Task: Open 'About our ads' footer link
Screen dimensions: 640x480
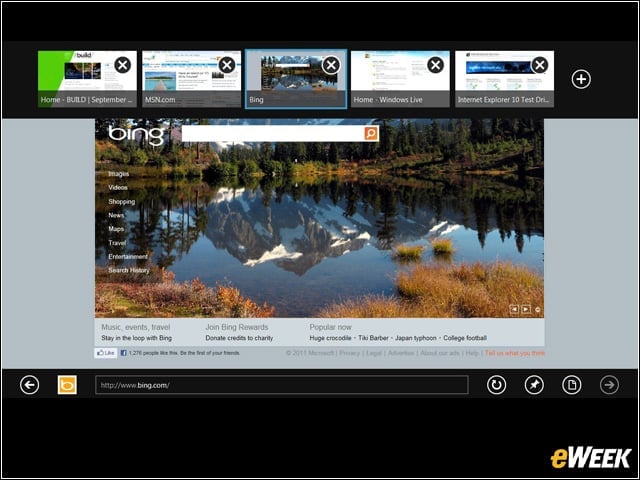Action: tap(440, 353)
